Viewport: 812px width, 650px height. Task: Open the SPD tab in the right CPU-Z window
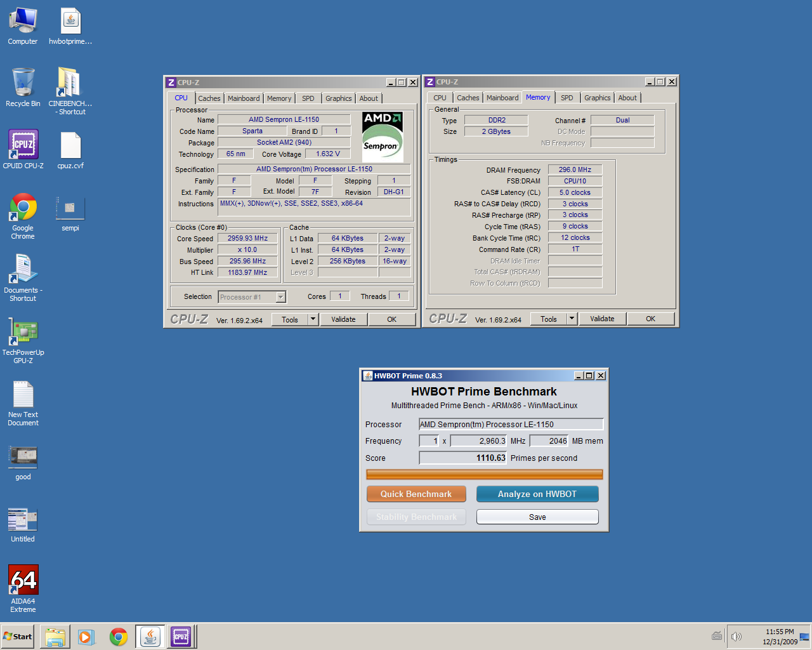[567, 98]
